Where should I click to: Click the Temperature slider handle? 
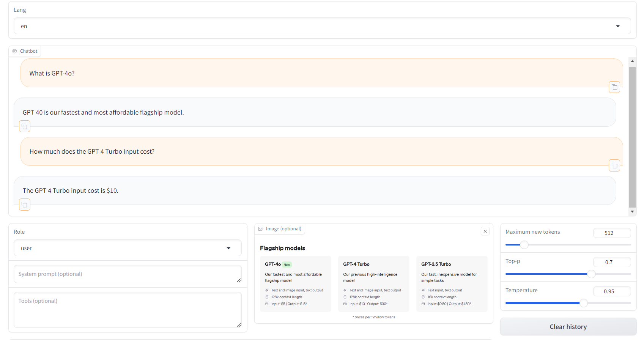584,303
